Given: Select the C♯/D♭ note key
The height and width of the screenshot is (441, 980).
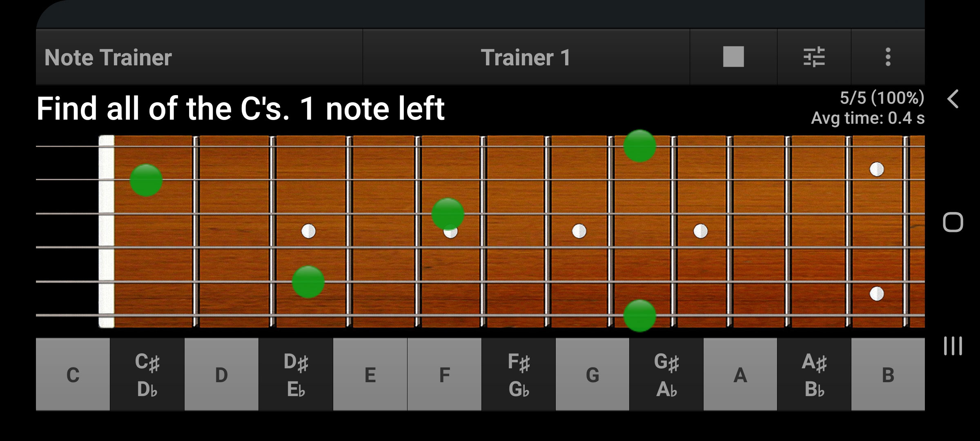Looking at the screenshot, I should coord(147,374).
